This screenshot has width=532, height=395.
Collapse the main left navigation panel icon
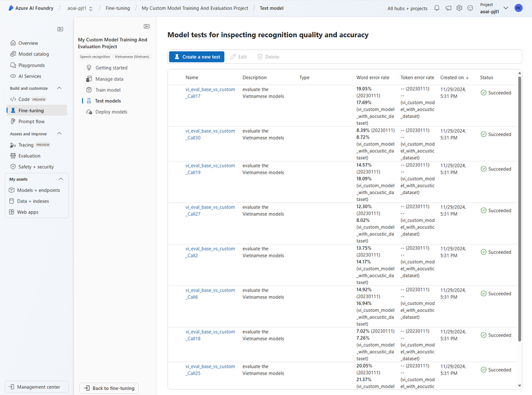[x=60, y=29]
